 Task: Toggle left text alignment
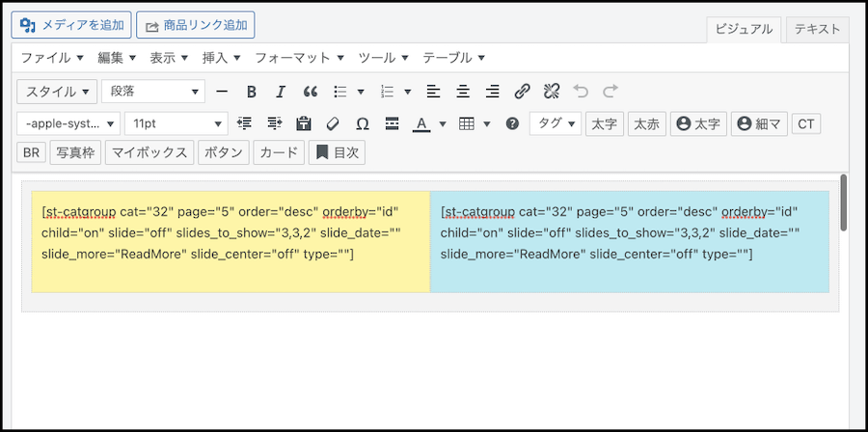[x=433, y=92]
